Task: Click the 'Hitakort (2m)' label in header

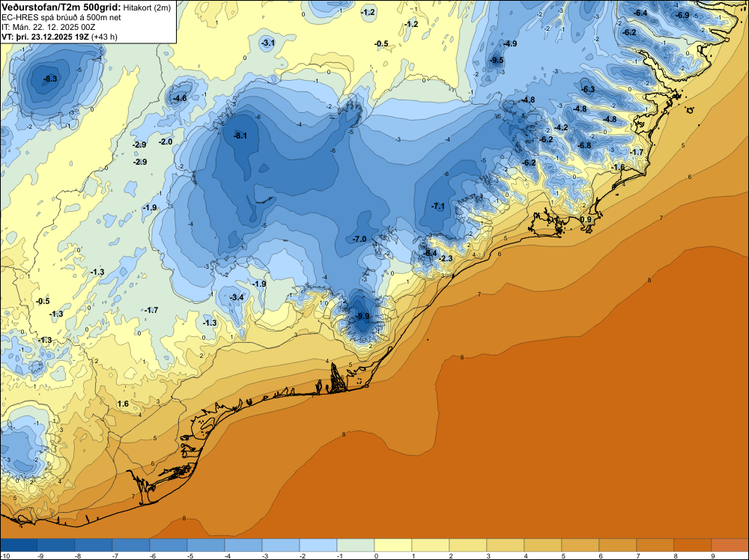Action: [x=147, y=7]
